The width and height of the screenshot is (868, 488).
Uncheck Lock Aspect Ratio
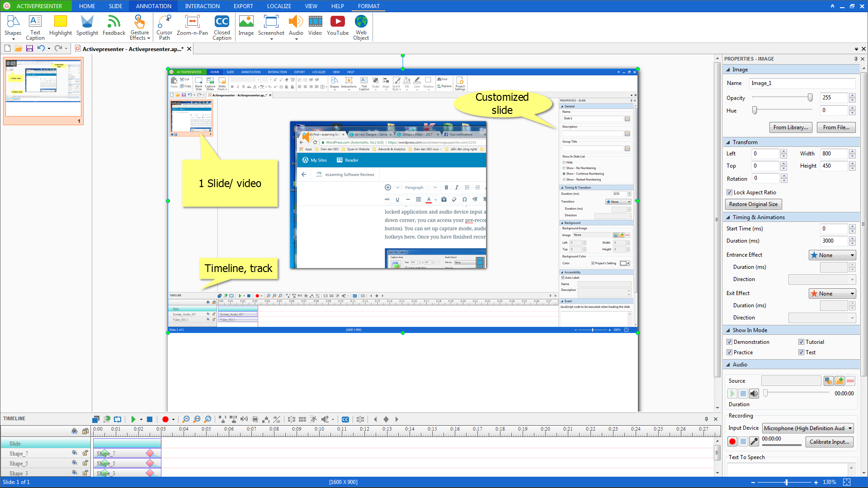(729, 192)
